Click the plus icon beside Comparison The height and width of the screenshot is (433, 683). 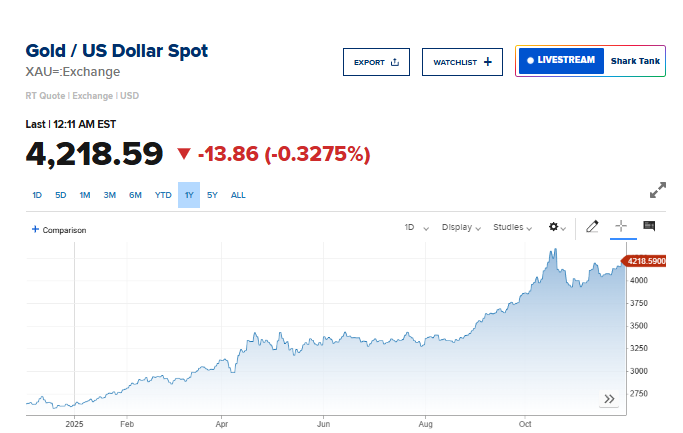36,229
